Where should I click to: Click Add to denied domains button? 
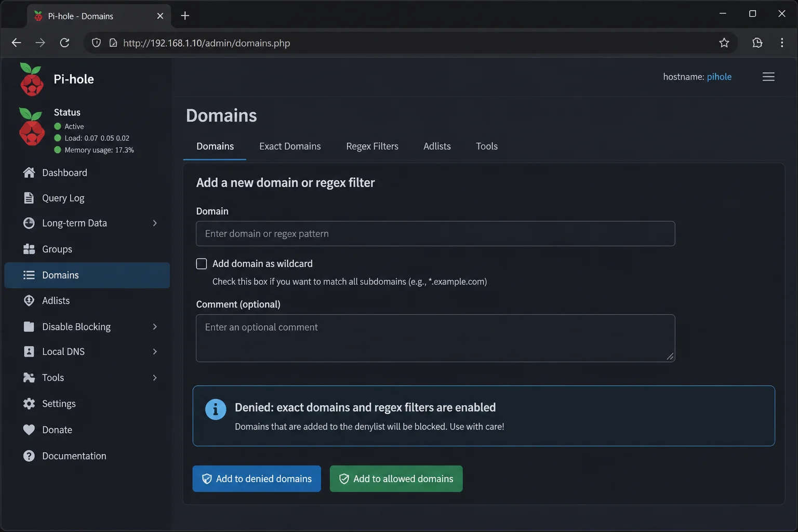257,478
